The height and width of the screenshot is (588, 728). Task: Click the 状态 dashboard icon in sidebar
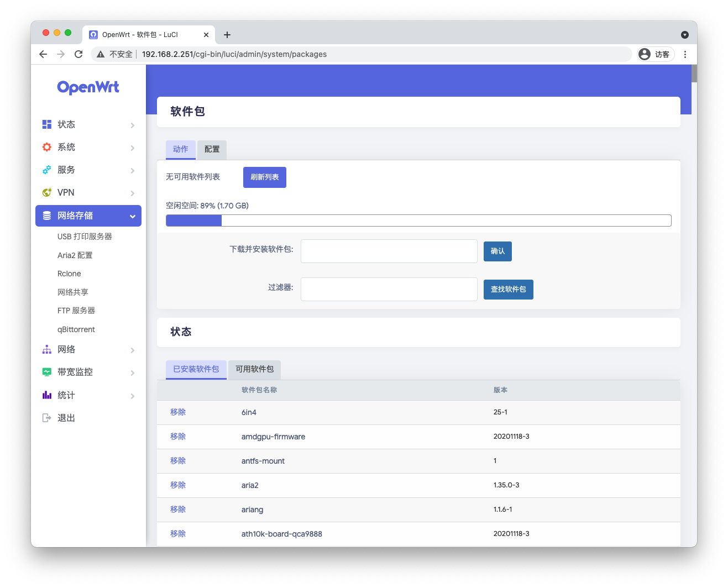47,124
